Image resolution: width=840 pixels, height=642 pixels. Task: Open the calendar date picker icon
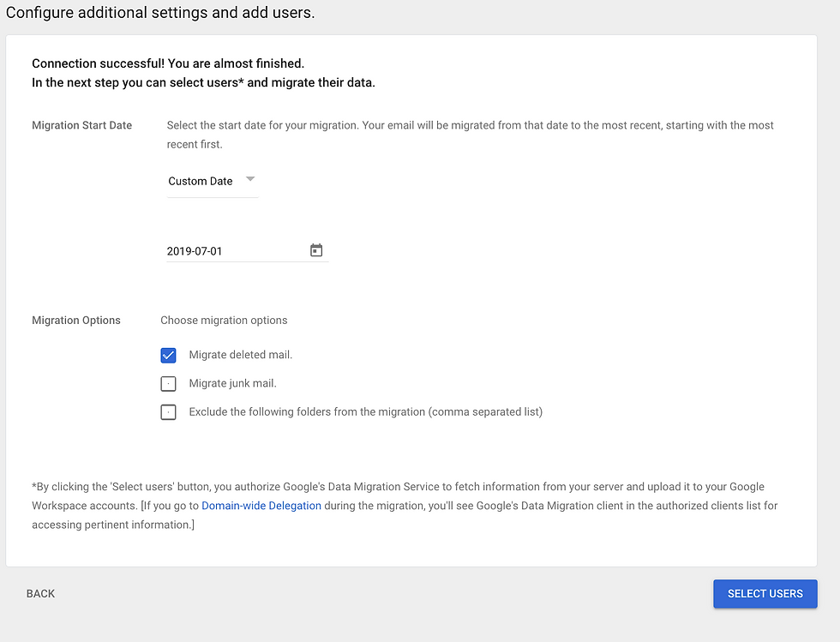pos(316,250)
